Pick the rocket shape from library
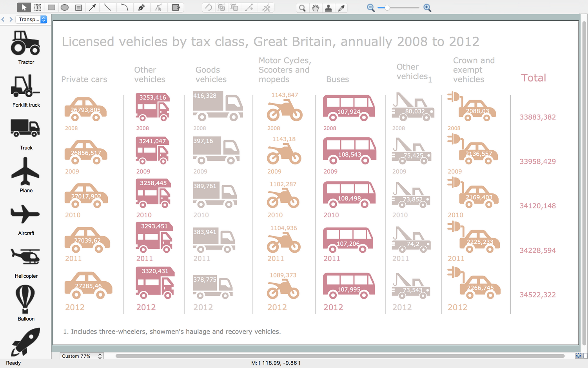 [x=26, y=341]
